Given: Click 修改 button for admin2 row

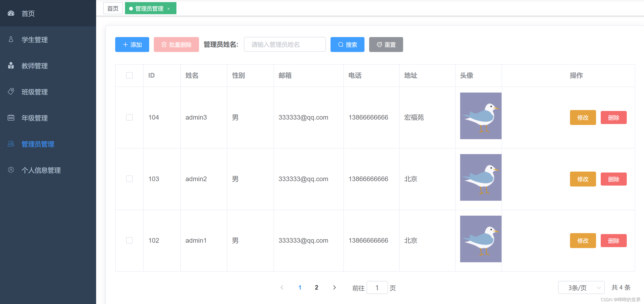Looking at the screenshot, I should 583,179.
